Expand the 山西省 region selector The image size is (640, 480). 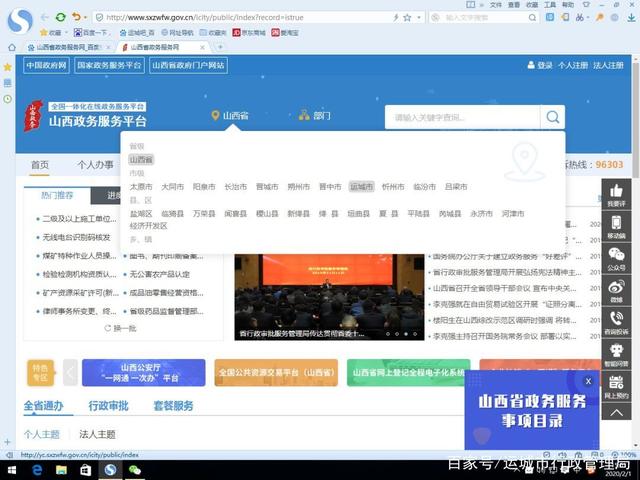(x=230, y=116)
